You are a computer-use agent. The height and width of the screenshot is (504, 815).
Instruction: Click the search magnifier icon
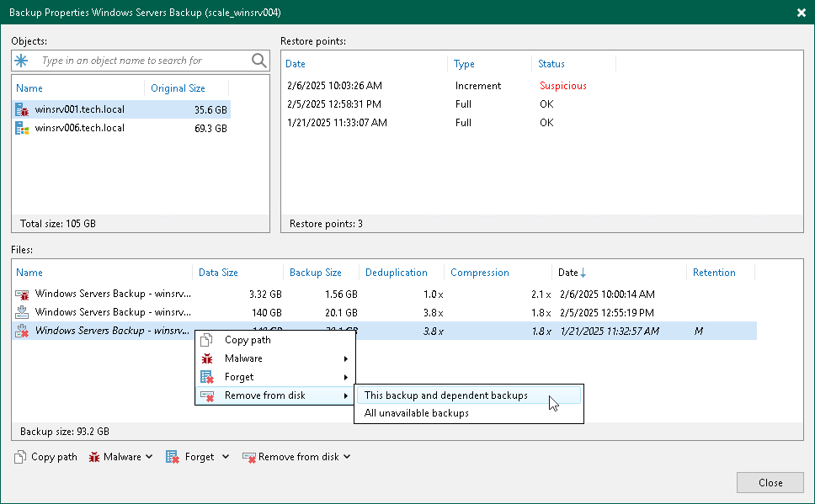coord(257,60)
